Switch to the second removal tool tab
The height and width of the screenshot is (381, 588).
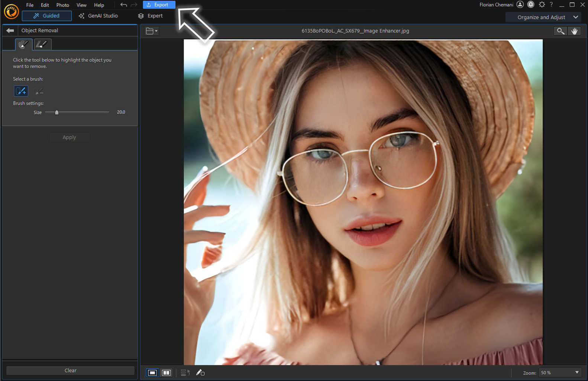42,44
